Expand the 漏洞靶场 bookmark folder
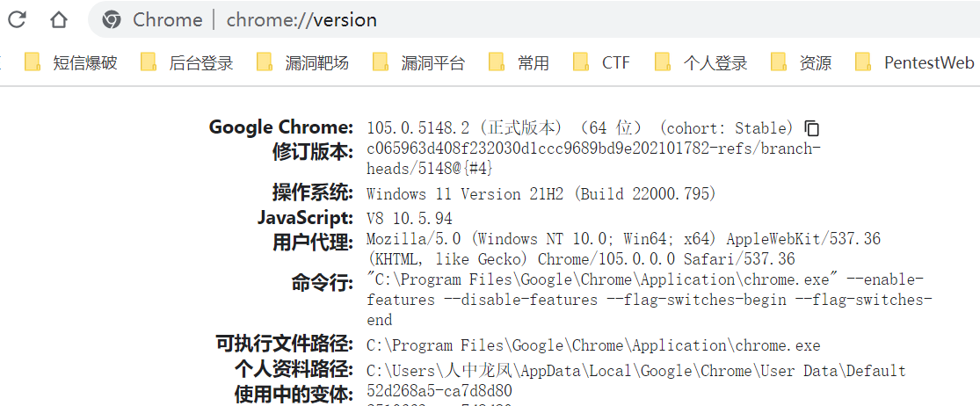980x406 pixels. (303, 62)
